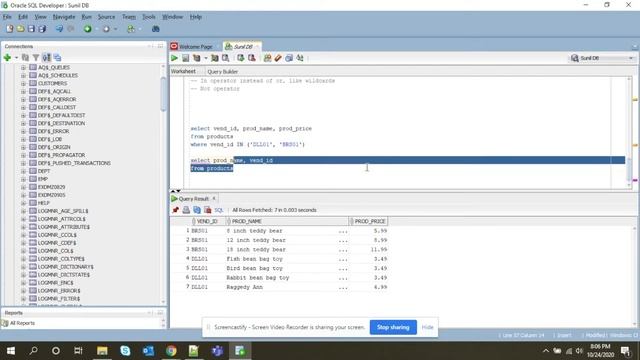Click the ellipsis button in Raggedy Ann row
Screen dimensions: 640x360
coord(343,287)
